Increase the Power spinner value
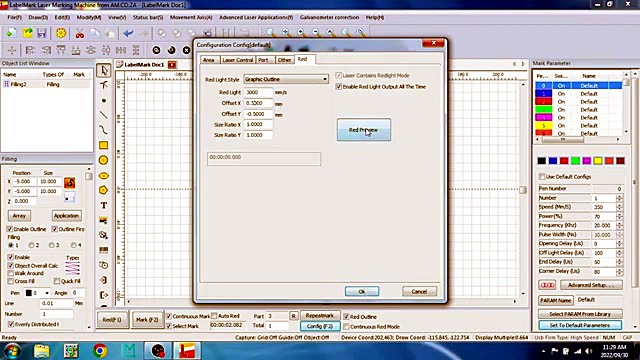Viewport: 640px width, 360px height. click(619, 214)
